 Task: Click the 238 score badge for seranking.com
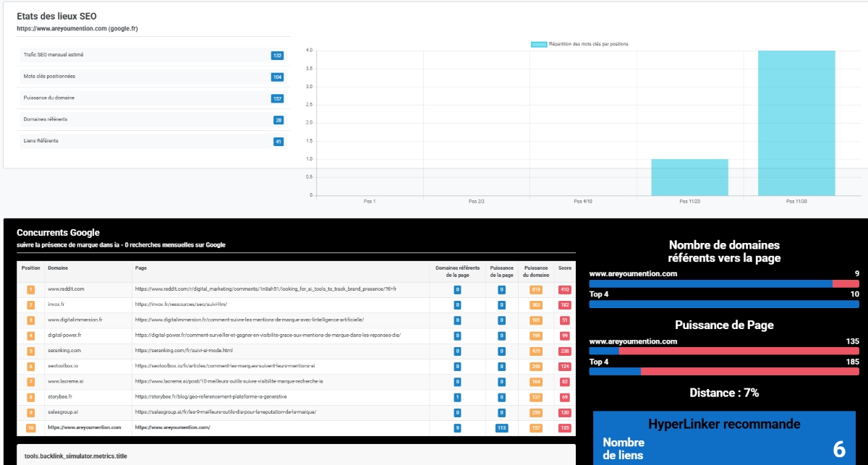565,351
